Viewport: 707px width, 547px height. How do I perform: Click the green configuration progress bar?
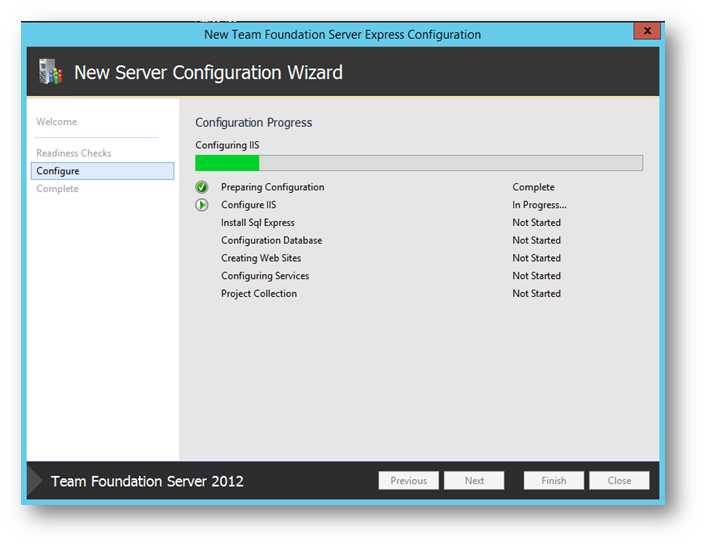coord(419,163)
